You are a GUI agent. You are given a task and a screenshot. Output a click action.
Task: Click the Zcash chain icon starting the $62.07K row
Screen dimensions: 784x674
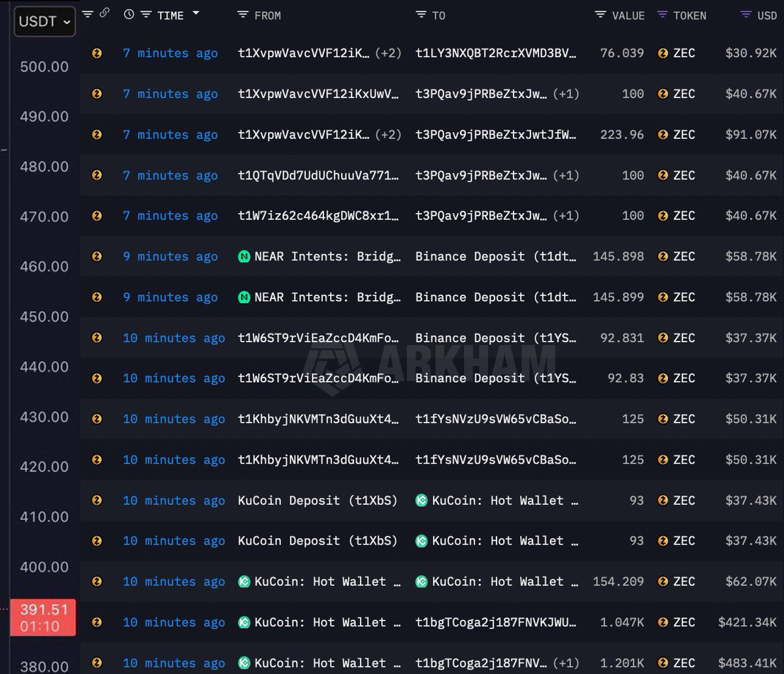point(97,581)
